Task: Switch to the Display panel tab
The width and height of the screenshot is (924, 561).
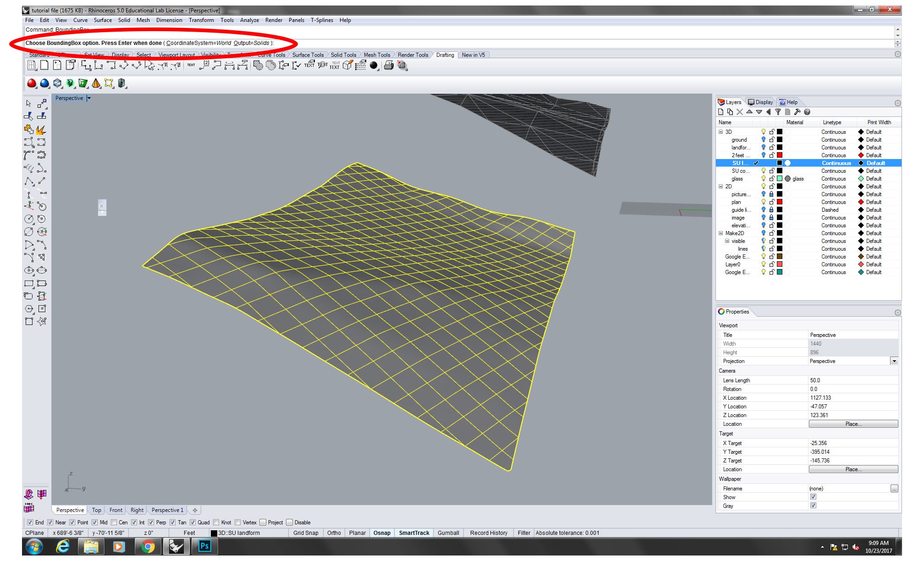Action: [x=760, y=102]
